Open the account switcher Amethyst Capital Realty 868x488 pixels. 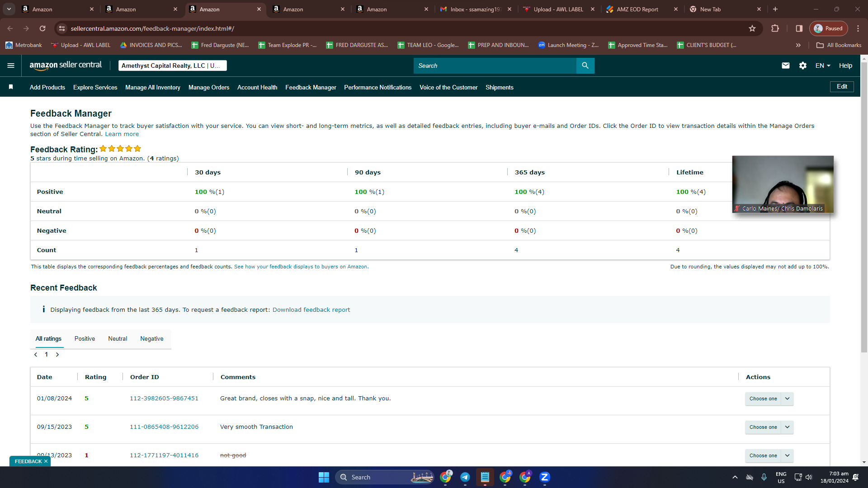pos(172,66)
